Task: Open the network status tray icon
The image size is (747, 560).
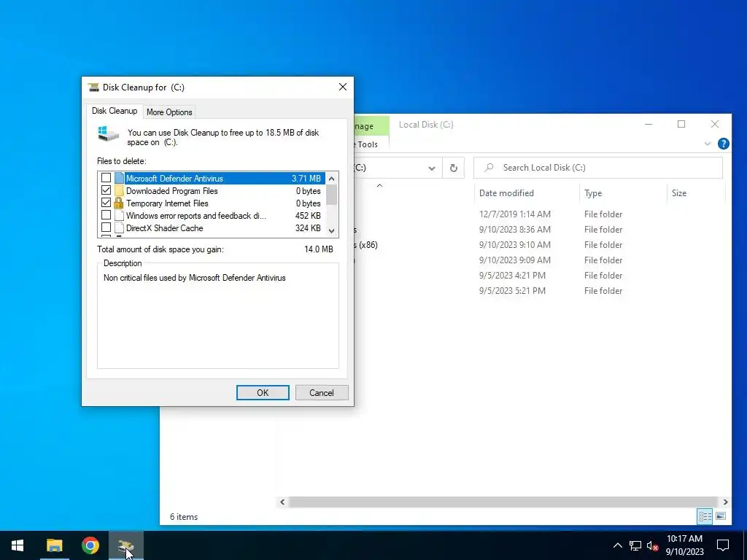Action: (635, 545)
